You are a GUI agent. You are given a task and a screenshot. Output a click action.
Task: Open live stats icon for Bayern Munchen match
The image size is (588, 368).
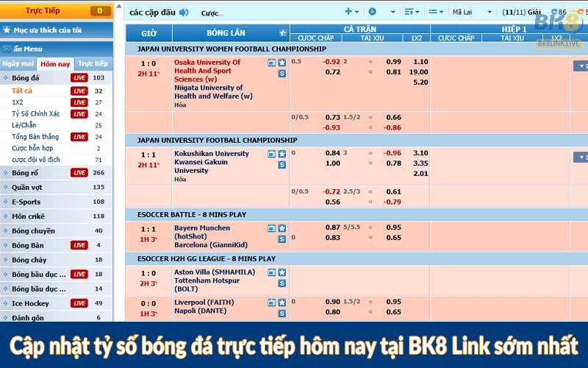[271, 228]
